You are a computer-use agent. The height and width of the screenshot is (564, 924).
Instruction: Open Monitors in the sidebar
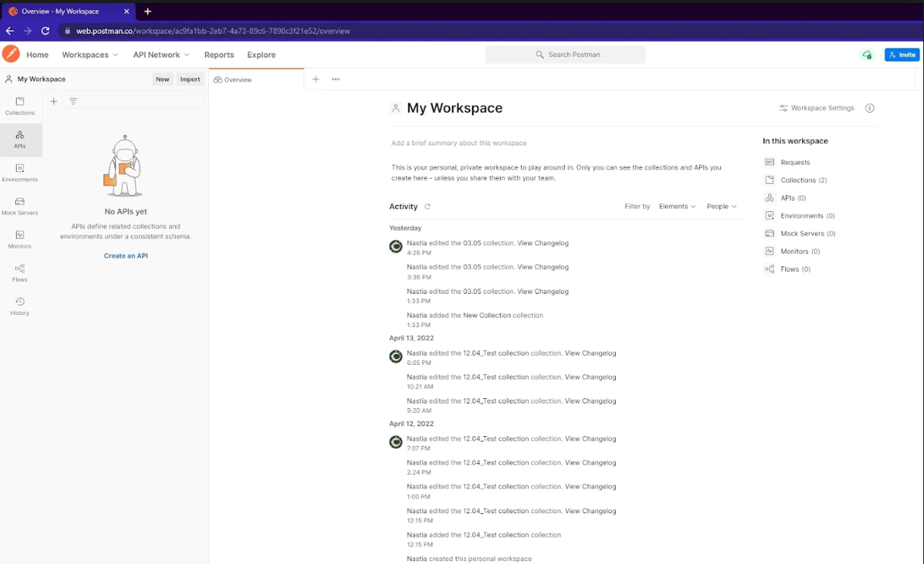pyautogui.click(x=20, y=239)
